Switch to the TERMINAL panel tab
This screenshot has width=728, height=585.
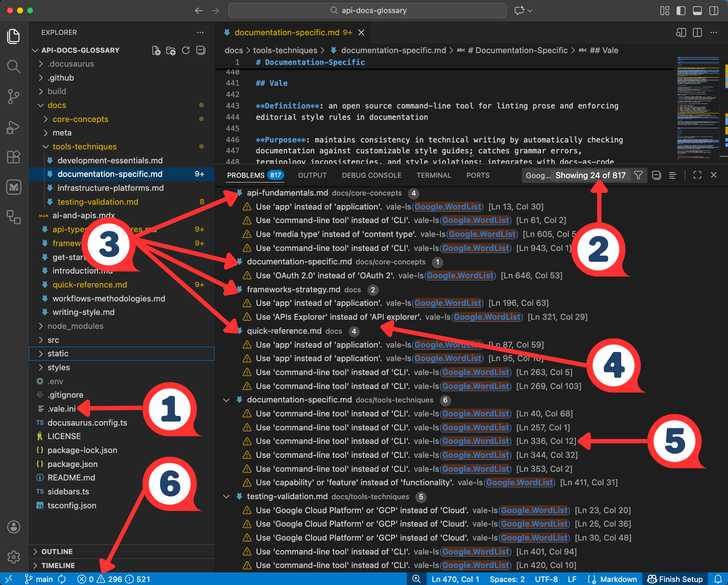tap(434, 175)
